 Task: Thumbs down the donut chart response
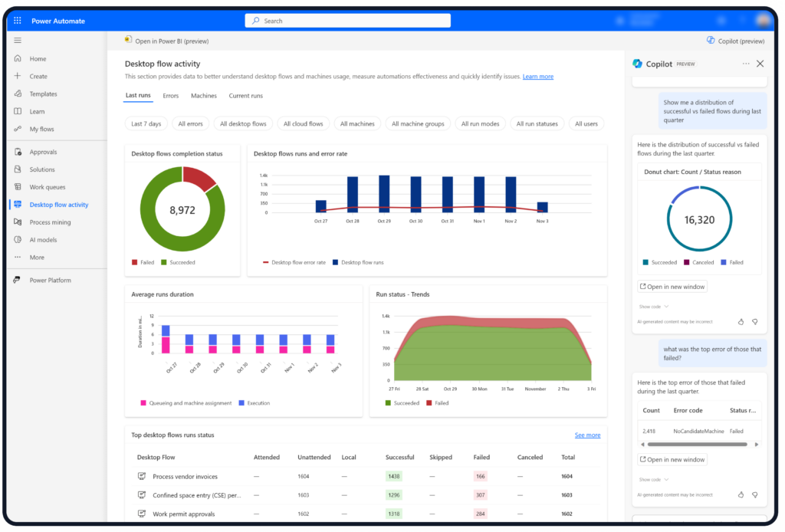(x=755, y=322)
